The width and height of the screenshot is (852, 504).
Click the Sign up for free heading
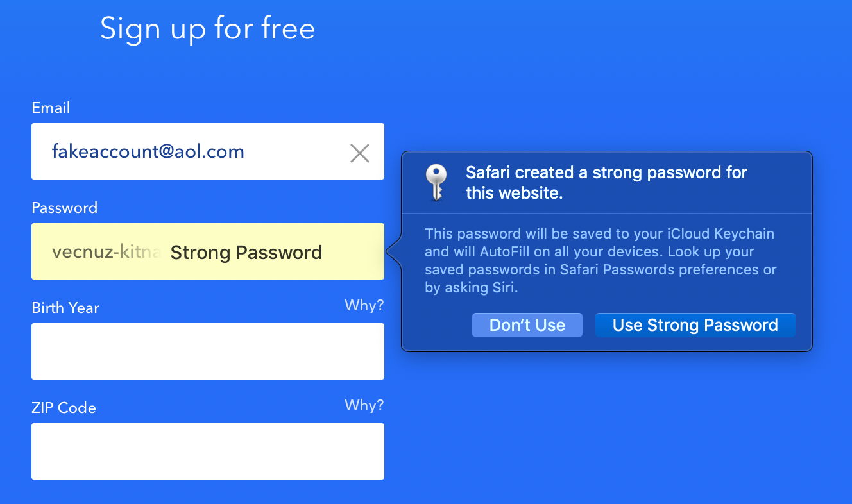click(x=208, y=29)
